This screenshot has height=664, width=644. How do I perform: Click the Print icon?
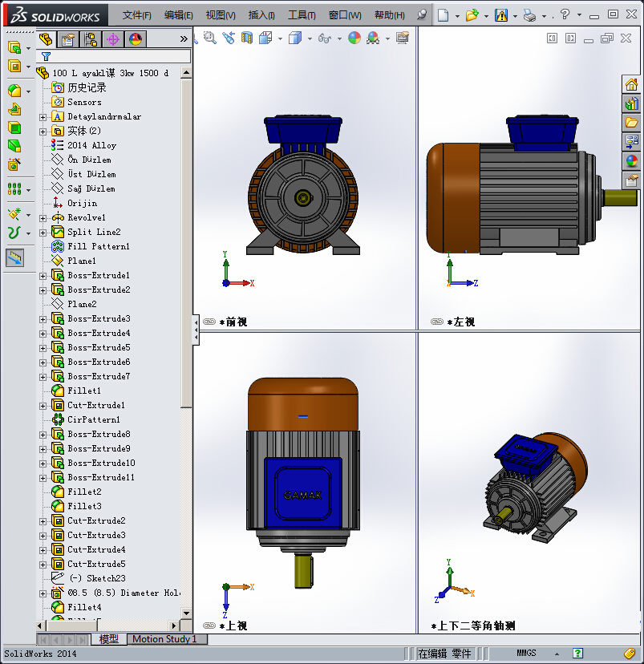pyautogui.click(x=529, y=16)
